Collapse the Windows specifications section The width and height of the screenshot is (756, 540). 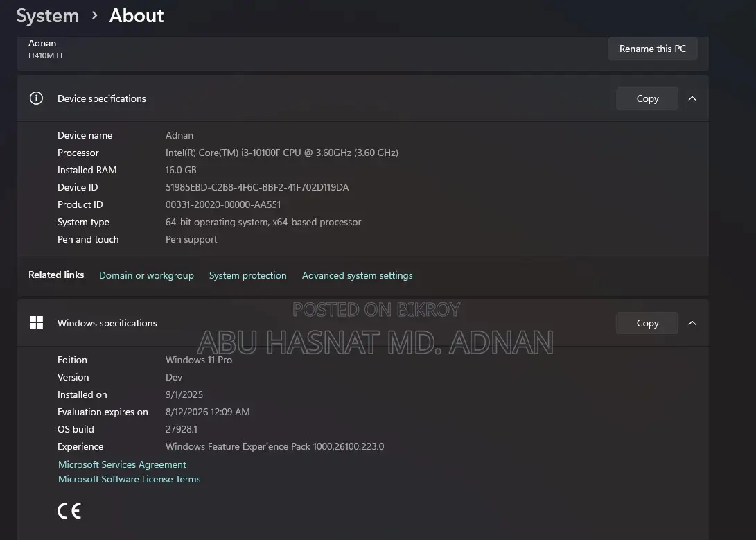coord(692,323)
